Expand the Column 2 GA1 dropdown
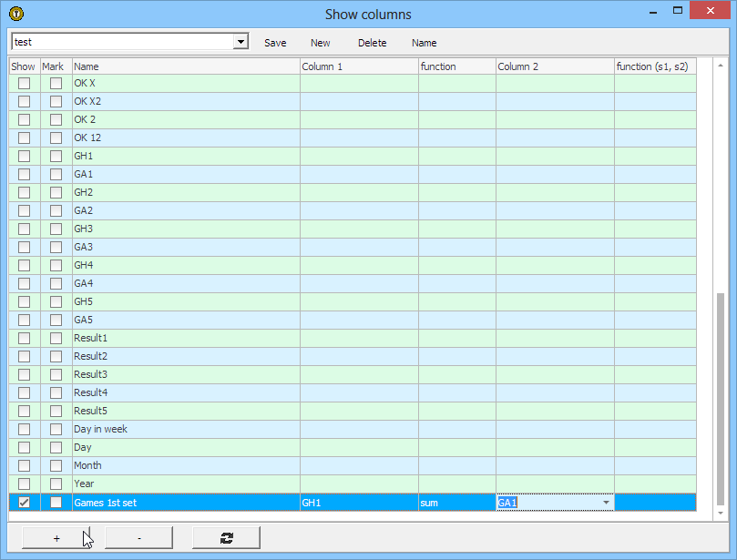The width and height of the screenshot is (737, 560). pos(606,503)
